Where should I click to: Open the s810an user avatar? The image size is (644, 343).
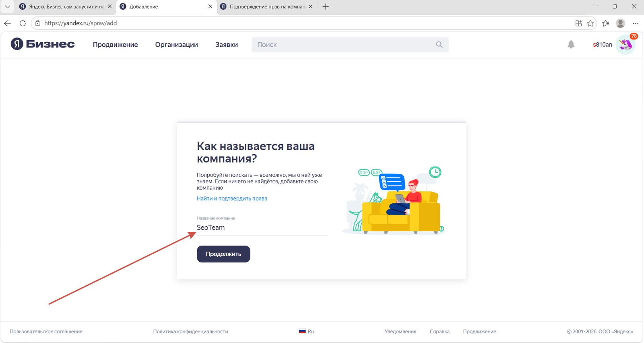(625, 45)
